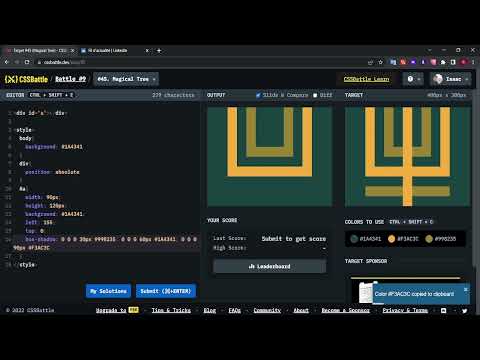Open the Discord icon in the footer
The width and height of the screenshot is (480, 360).
pos(444,310)
